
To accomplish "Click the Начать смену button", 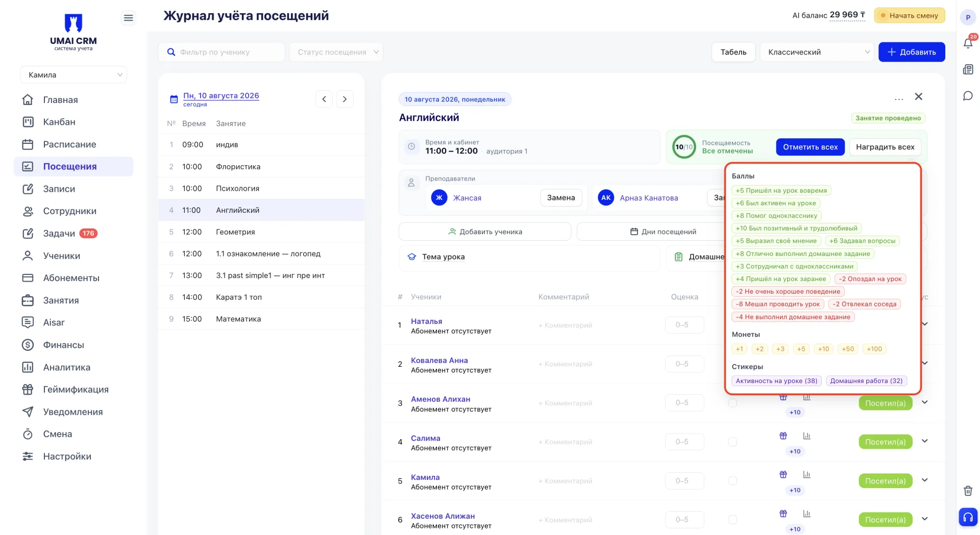I will tap(910, 15).
